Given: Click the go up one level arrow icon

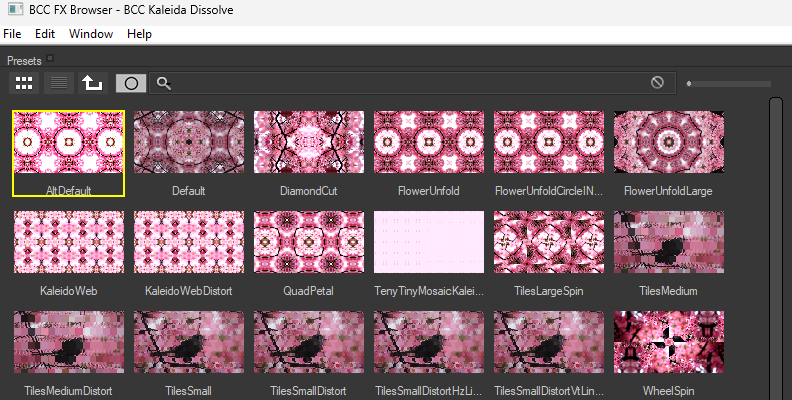Looking at the screenshot, I should (x=93, y=83).
